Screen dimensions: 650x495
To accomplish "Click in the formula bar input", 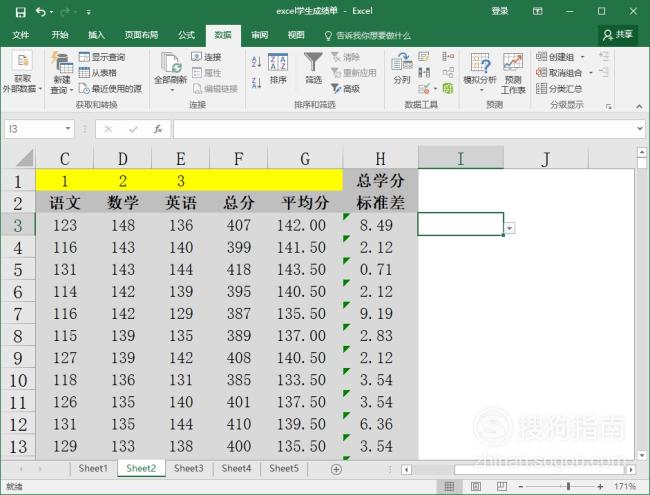I will 404,129.
